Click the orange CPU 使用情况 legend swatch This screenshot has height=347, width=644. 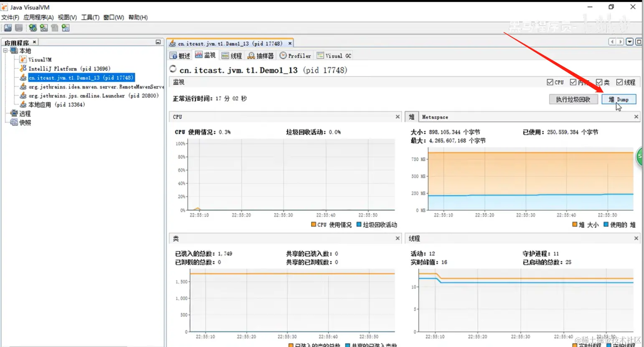pyautogui.click(x=314, y=225)
